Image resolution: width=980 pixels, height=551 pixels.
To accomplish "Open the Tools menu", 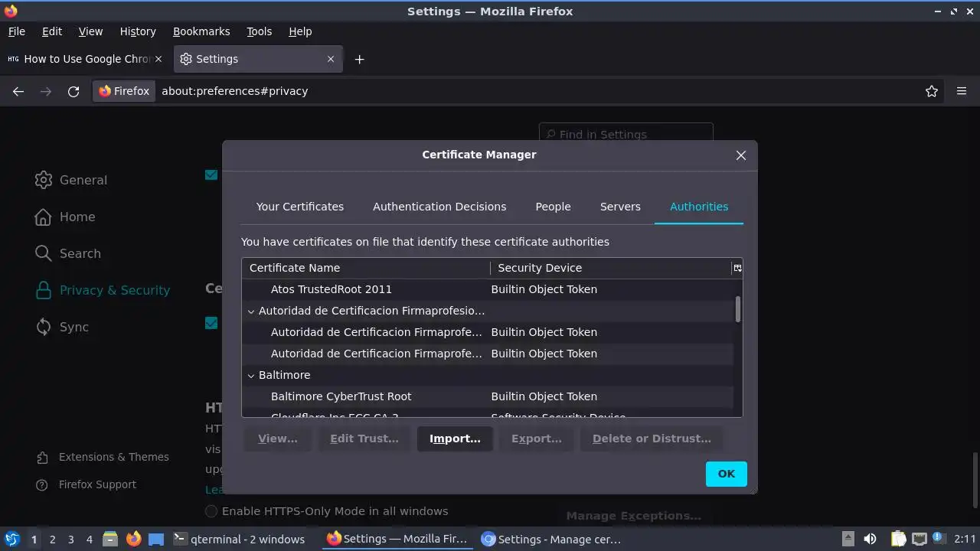I will point(260,31).
